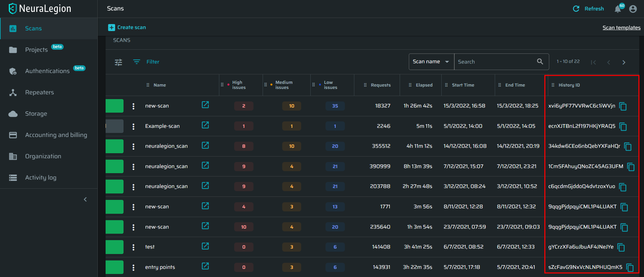Go to previous page of scans

click(x=608, y=62)
